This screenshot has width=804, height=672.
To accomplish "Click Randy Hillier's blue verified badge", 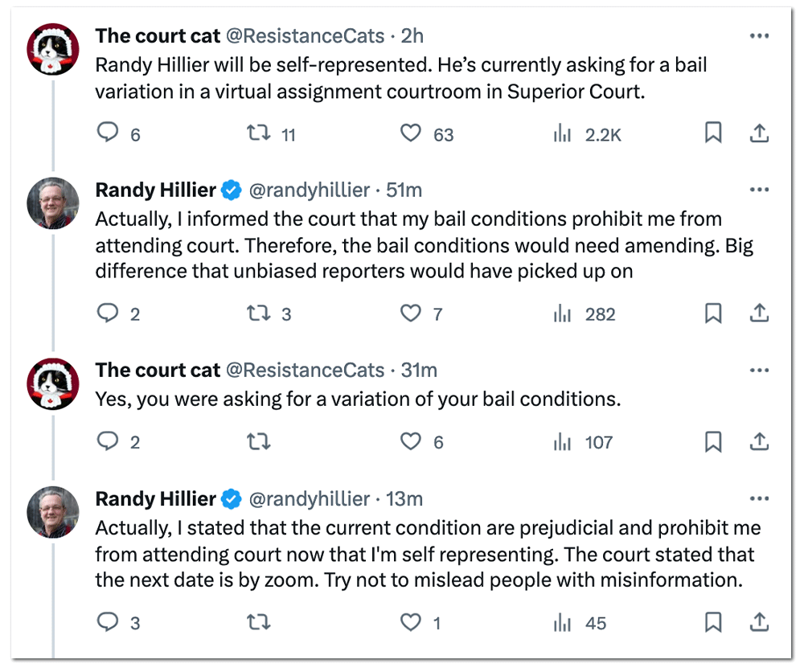I will point(232,189).
